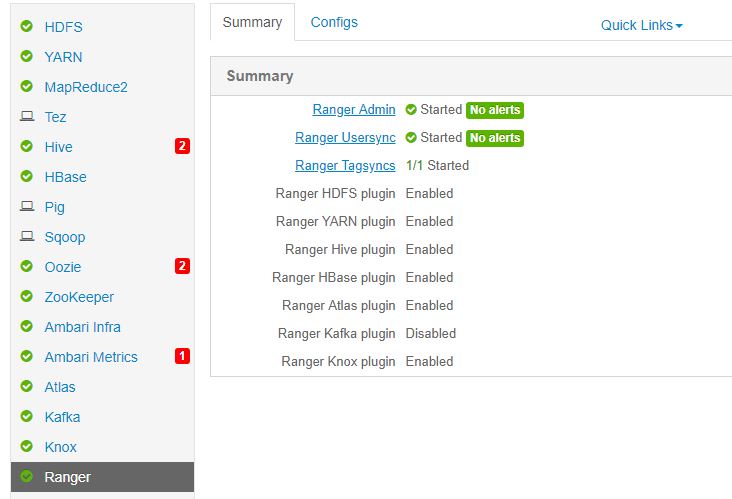Open the ZooKeeper service page
This screenshot has width=732, height=499.
79,297
